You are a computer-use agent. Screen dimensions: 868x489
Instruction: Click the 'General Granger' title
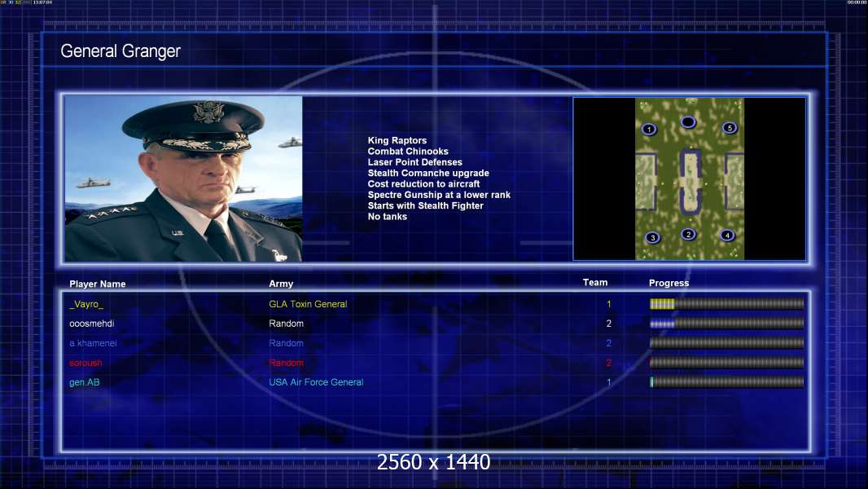121,51
